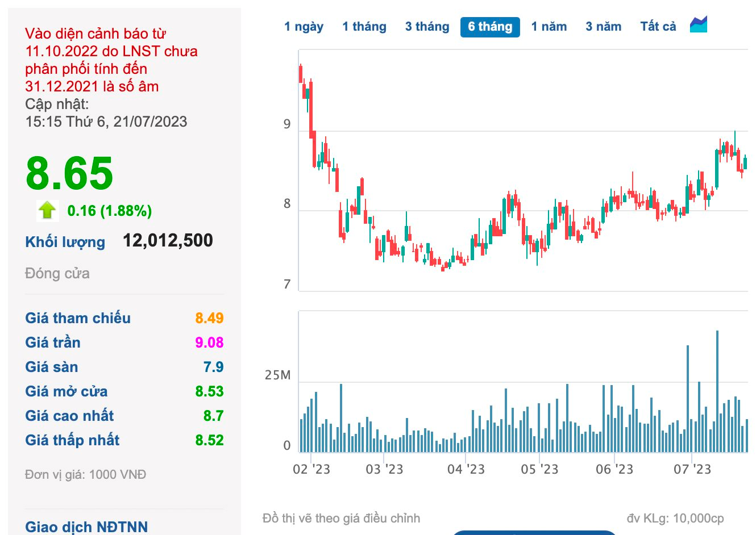This screenshot has width=756, height=535.
Task: Click the 25M volume axis label
Action: click(x=277, y=375)
